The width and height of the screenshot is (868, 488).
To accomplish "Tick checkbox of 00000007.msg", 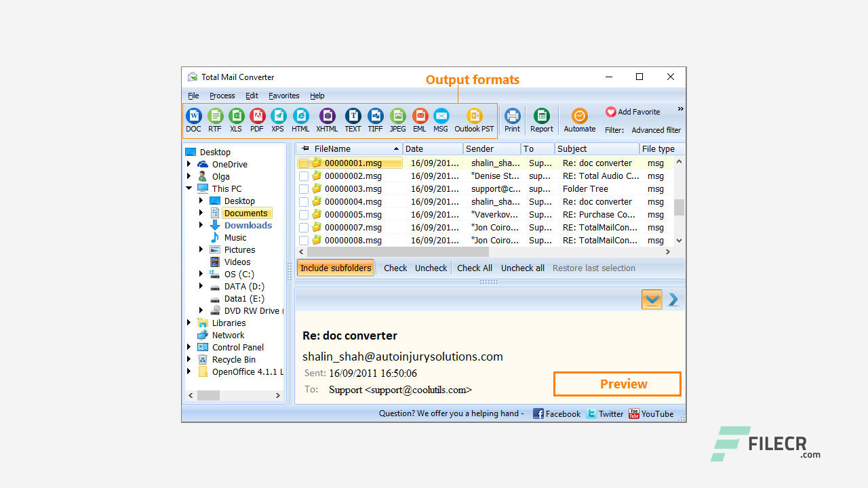I will (x=304, y=228).
